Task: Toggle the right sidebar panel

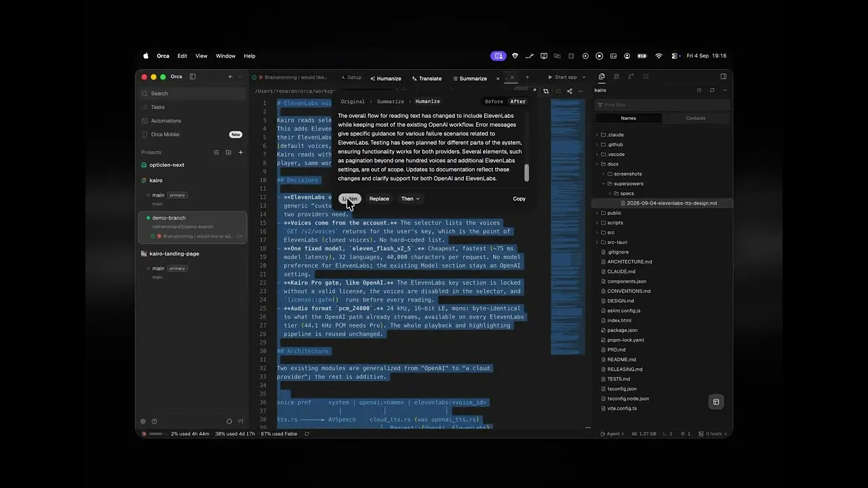Action: [724, 77]
